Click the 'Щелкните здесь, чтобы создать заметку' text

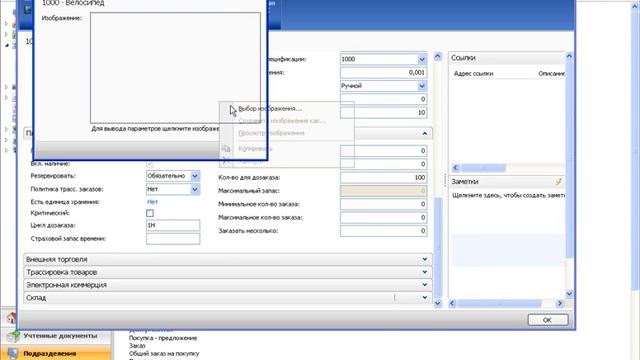click(x=508, y=196)
